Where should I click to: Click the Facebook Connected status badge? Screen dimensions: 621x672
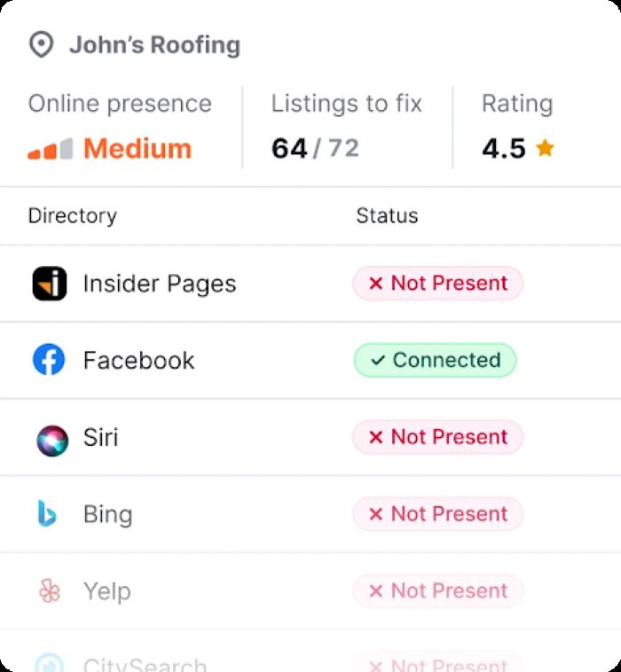[x=435, y=360]
